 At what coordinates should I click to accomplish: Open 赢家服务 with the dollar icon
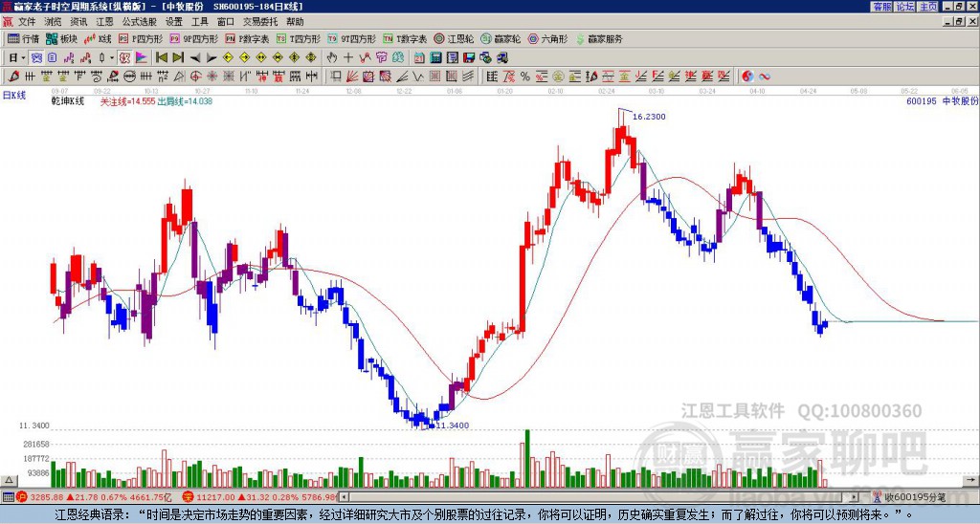(599, 38)
